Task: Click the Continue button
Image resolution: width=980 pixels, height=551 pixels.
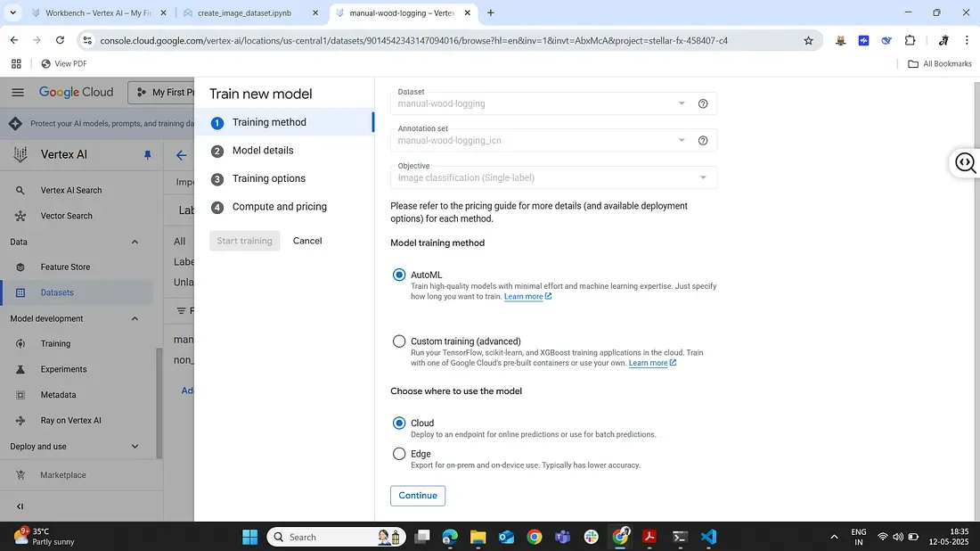Action: pos(418,496)
